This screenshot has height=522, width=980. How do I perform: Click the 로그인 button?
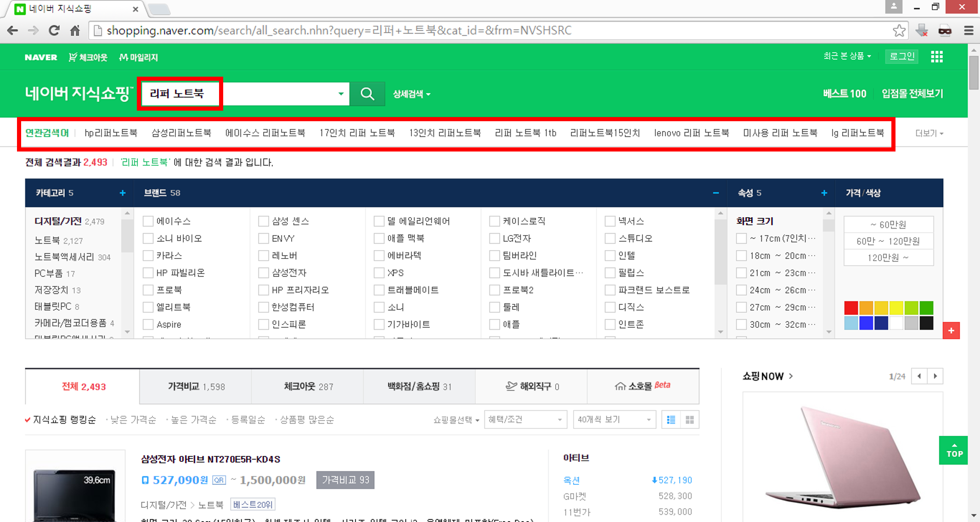coord(902,56)
